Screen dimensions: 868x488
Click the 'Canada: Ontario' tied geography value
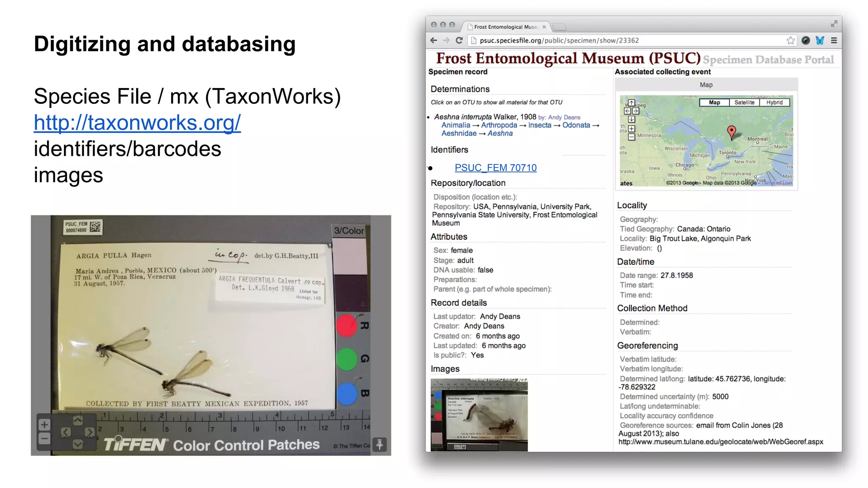click(704, 229)
